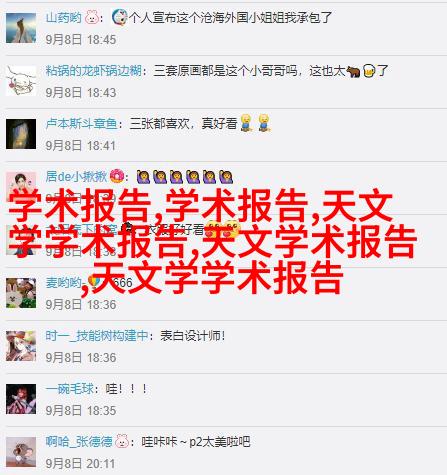Click the Doraemon emoji in the first comment
The height and width of the screenshot is (475, 447).
[x=119, y=17]
